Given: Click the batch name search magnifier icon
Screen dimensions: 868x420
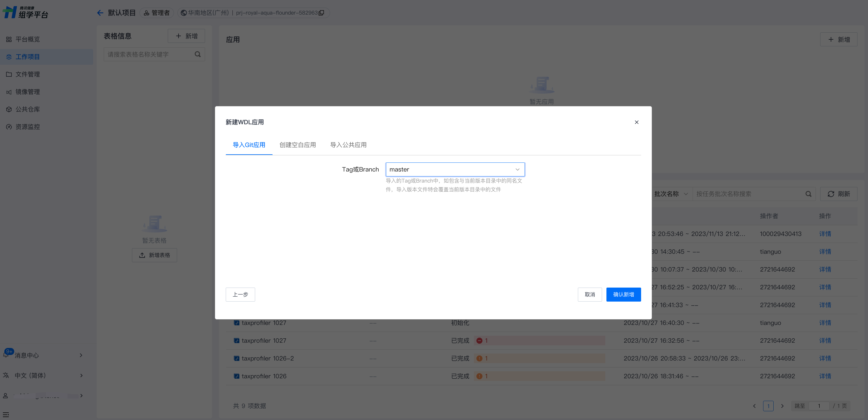Looking at the screenshot, I should point(808,194).
